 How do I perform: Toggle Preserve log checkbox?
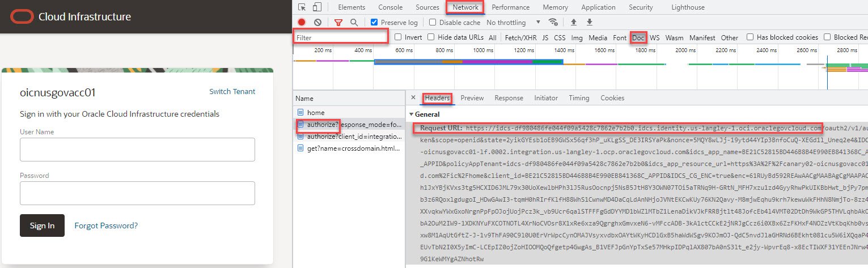pyautogui.click(x=374, y=23)
